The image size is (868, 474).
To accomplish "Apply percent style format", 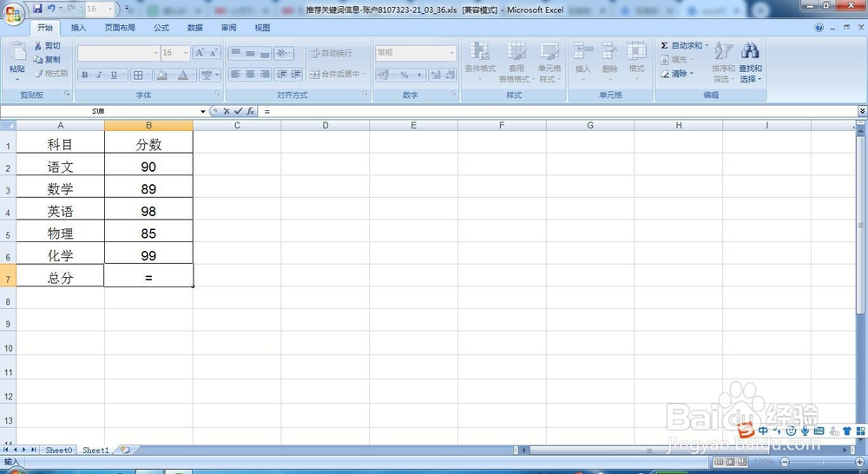I will 404,75.
